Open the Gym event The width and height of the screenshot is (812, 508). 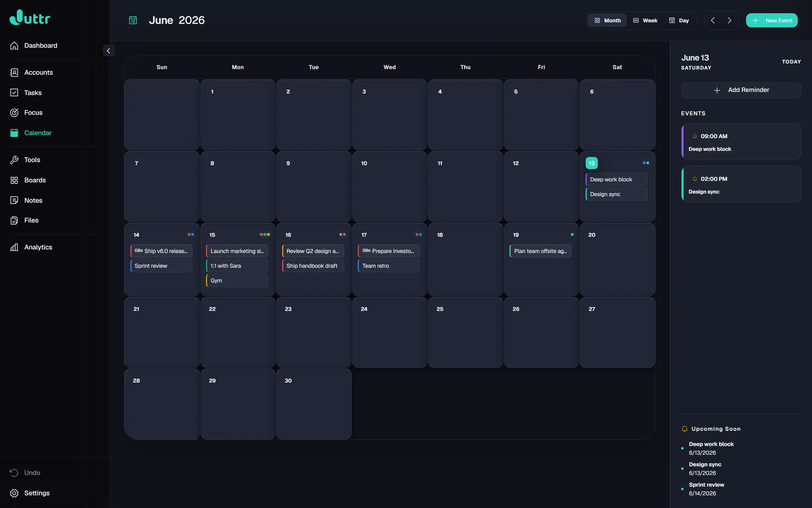[237, 280]
